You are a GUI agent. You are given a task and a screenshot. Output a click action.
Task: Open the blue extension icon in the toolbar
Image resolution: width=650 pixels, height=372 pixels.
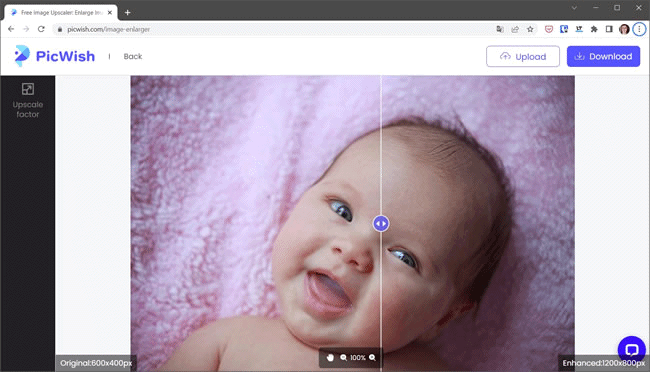pos(564,29)
